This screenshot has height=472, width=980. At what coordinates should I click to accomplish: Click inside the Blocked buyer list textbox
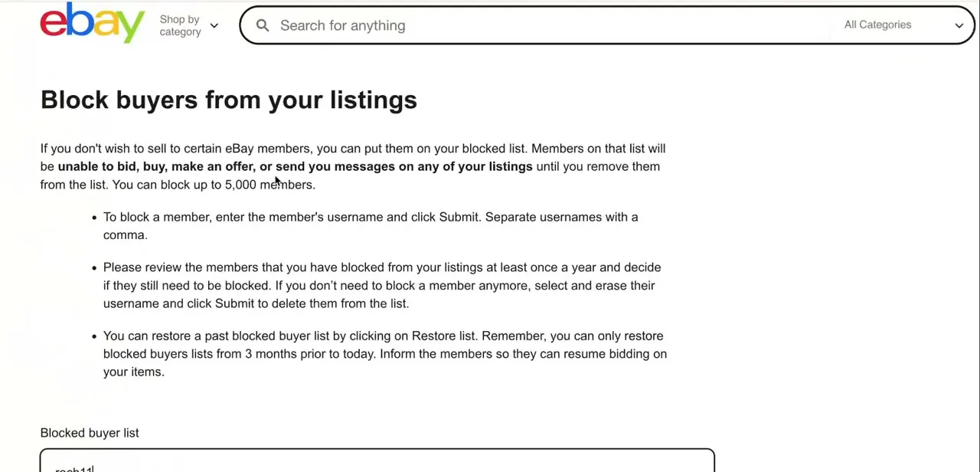click(377, 461)
